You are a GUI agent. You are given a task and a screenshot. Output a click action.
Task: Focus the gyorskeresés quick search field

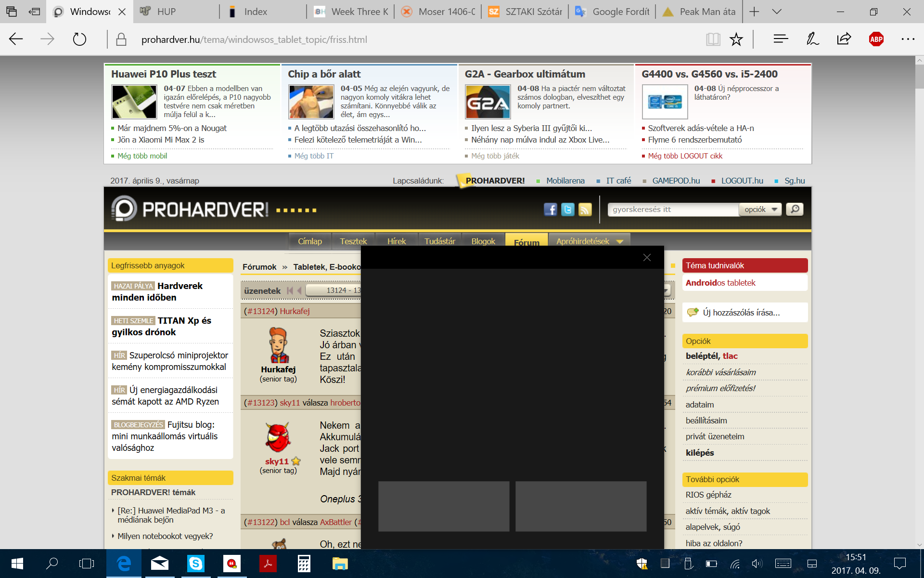coord(673,209)
